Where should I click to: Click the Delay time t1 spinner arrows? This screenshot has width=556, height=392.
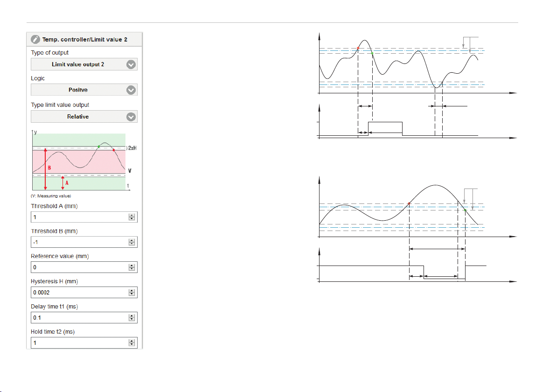[132, 318]
